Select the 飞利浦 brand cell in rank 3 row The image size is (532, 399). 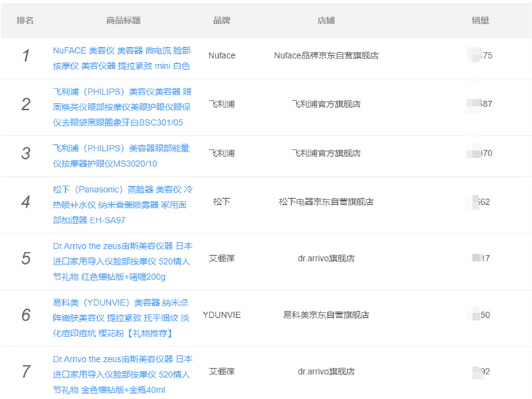pyautogui.click(x=222, y=153)
